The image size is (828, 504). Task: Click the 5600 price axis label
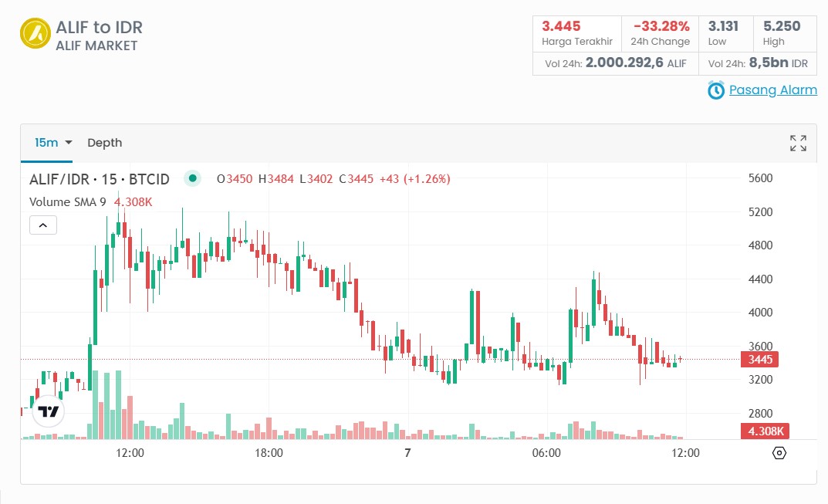click(760, 178)
